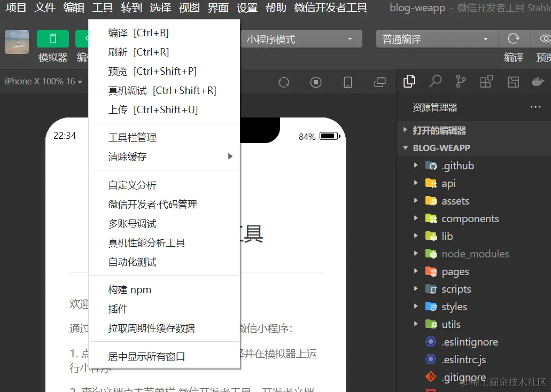The height and width of the screenshot is (392, 551).
Task: Expand the node_modules folder
Action: (474, 254)
